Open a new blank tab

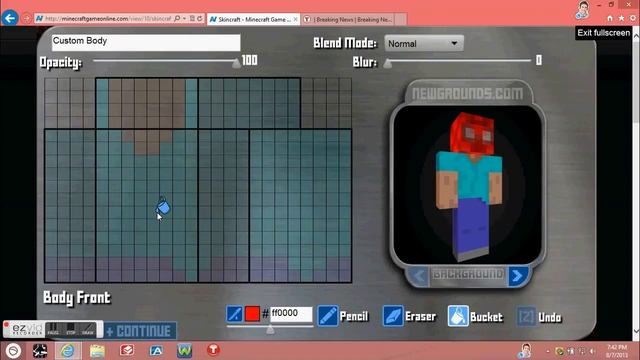[401, 19]
